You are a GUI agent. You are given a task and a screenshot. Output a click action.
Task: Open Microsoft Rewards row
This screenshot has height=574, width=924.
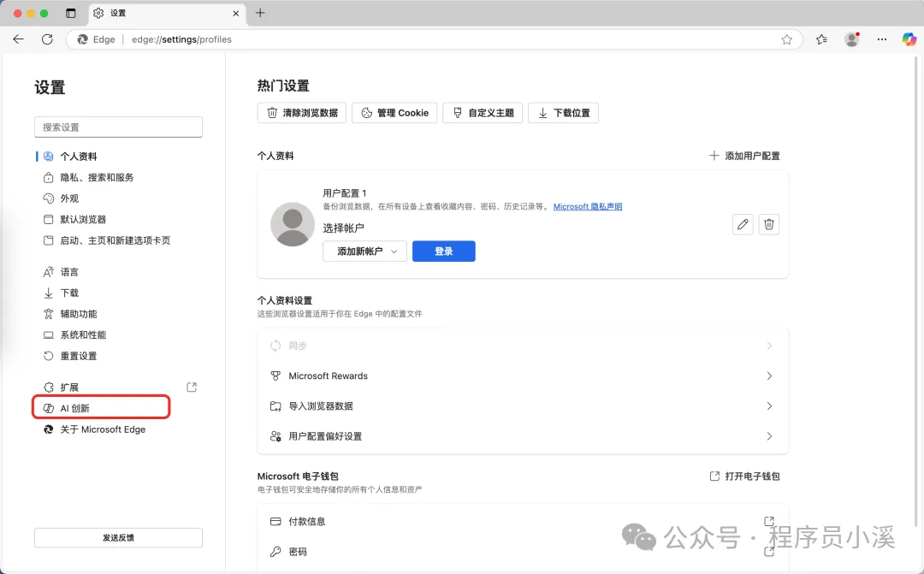pos(523,376)
